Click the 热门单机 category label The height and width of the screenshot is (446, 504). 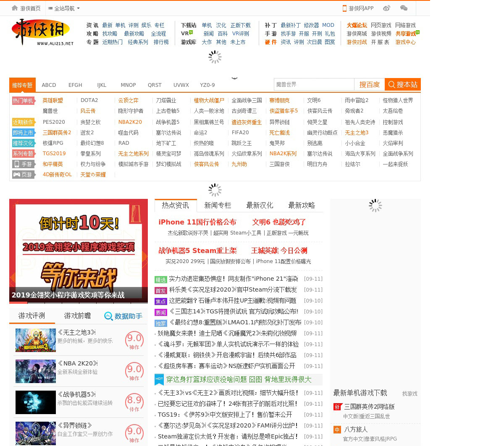23,100
